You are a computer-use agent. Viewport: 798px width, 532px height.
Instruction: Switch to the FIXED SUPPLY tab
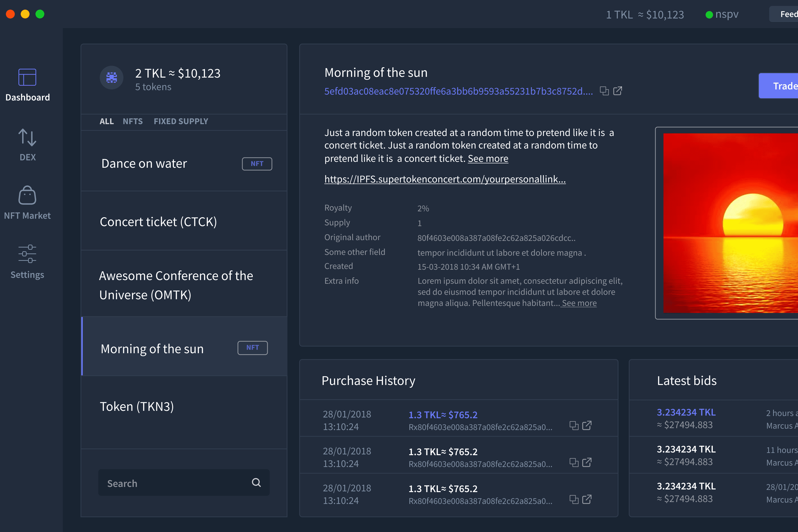181,121
